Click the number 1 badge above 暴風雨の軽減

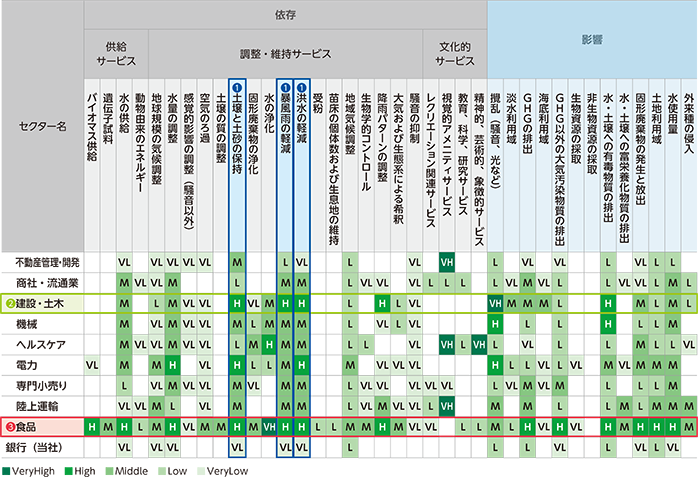click(x=286, y=87)
